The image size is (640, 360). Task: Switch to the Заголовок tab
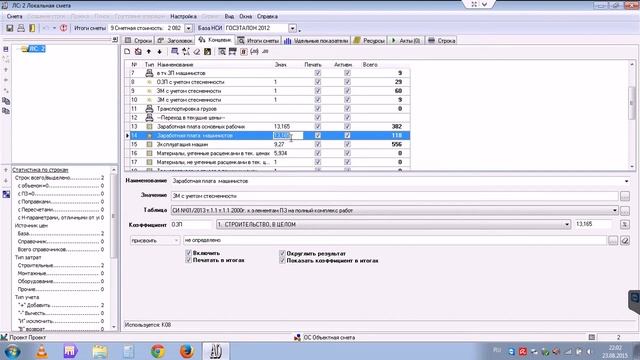pyautogui.click(x=175, y=40)
